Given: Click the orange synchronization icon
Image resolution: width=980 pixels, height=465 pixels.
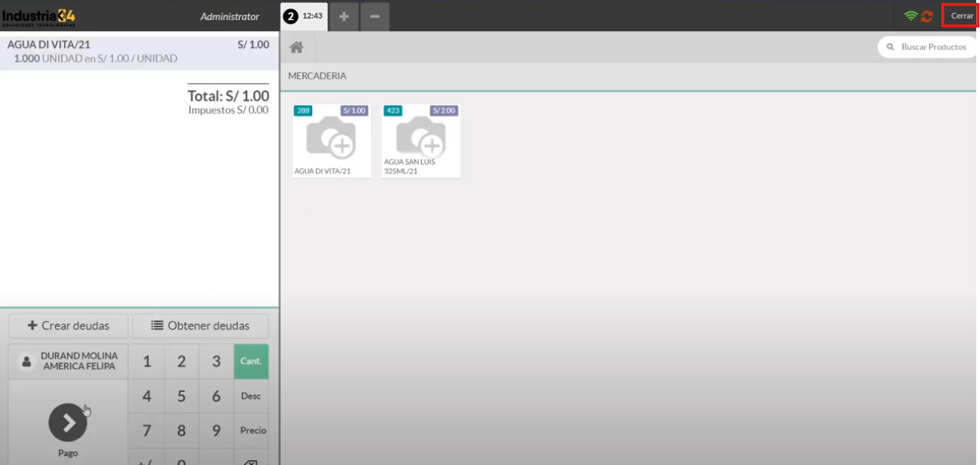Looking at the screenshot, I should click(927, 16).
